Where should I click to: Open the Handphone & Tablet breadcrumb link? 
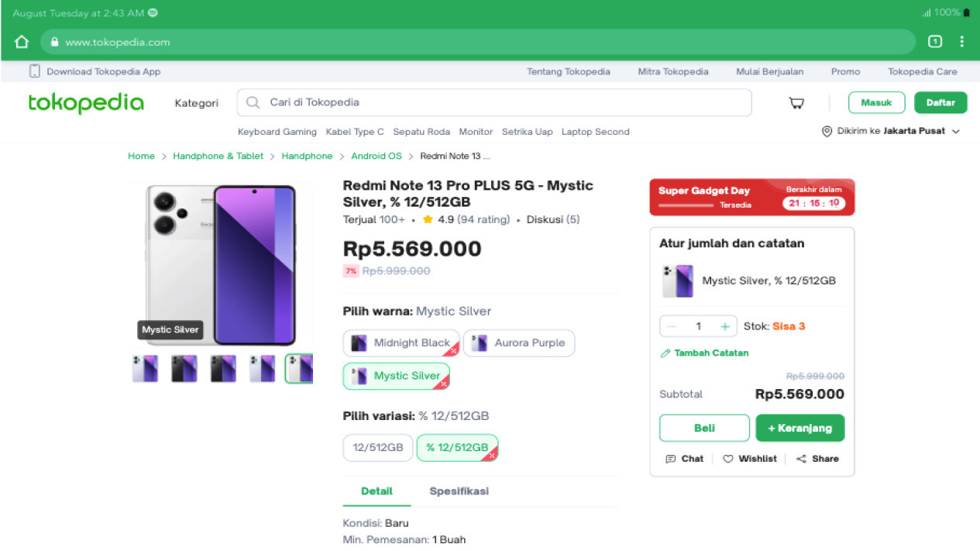click(x=218, y=156)
